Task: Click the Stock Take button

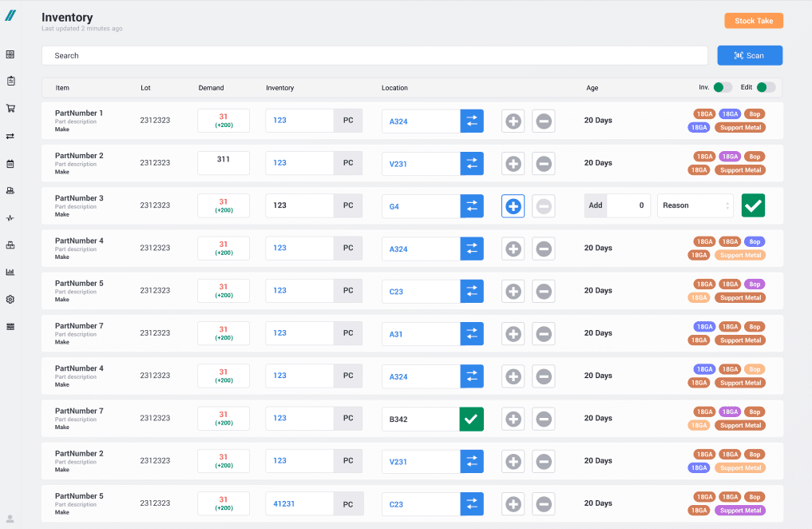Action: point(753,20)
